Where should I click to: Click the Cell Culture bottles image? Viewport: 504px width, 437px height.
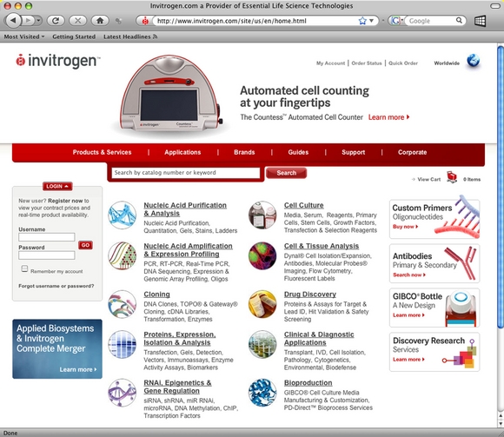click(x=262, y=215)
